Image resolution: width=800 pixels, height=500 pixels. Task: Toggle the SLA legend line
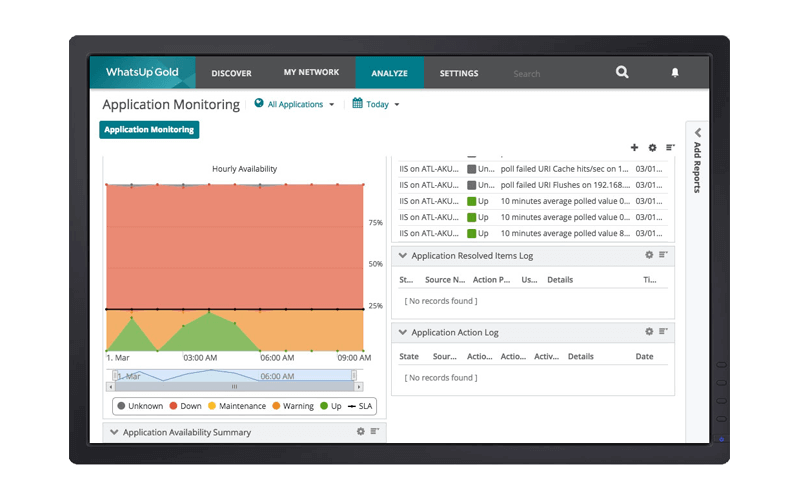click(x=360, y=406)
